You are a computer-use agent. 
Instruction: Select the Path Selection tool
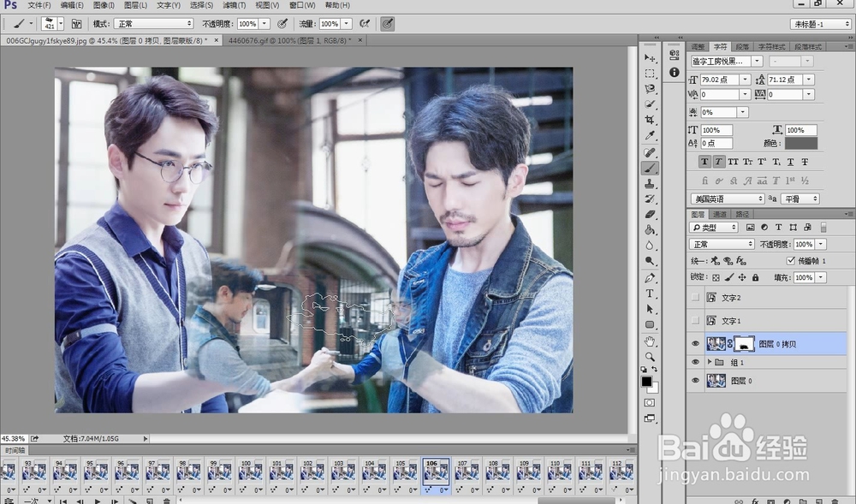[x=649, y=309]
